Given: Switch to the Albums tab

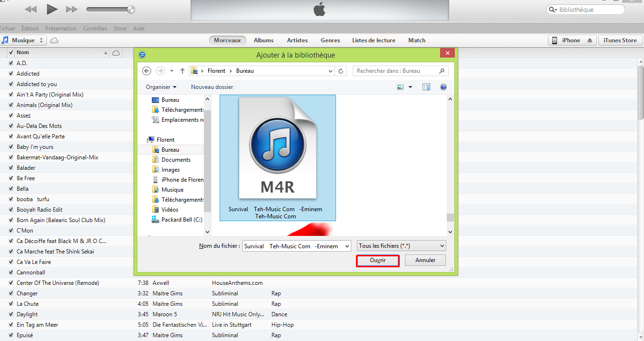Looking at the screenshot, I should point(263,40).
